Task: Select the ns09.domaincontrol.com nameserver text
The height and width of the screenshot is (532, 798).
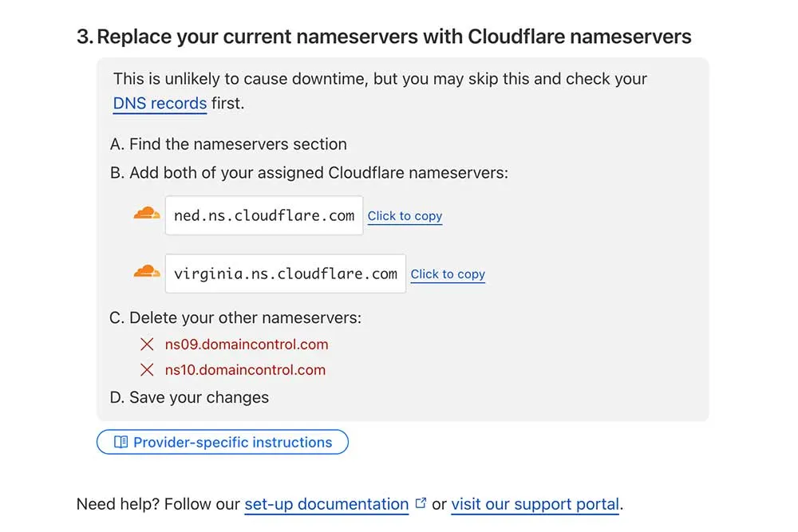Action: pyautogui.click(x=247, y=345)
